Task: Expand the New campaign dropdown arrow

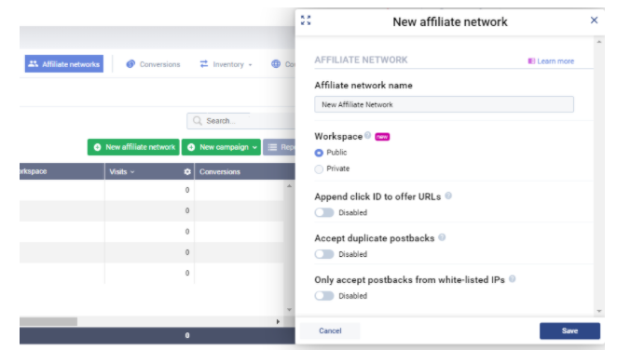Action: [254, 147]
